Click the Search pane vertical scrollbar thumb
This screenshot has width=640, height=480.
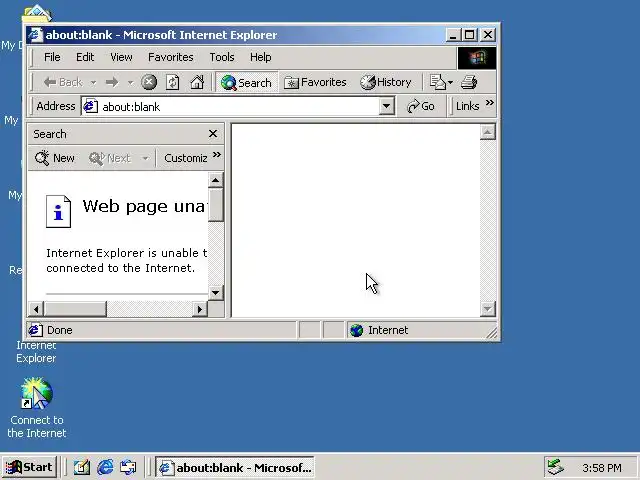click(216, 205)
